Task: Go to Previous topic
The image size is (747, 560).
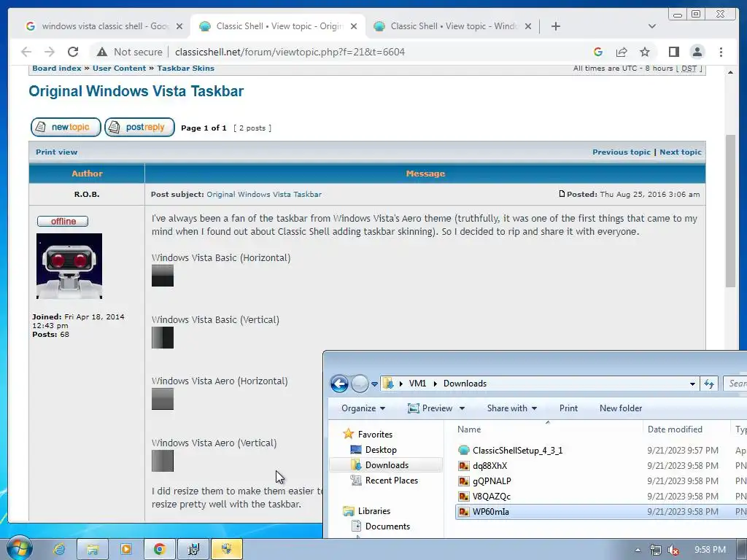Action: tap(622, 152)
